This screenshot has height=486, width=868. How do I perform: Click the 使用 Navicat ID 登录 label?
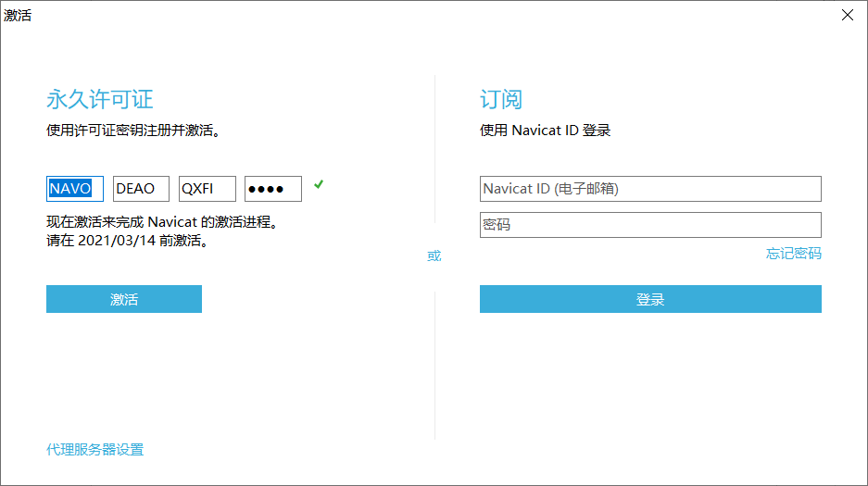[x=545, y=131]
